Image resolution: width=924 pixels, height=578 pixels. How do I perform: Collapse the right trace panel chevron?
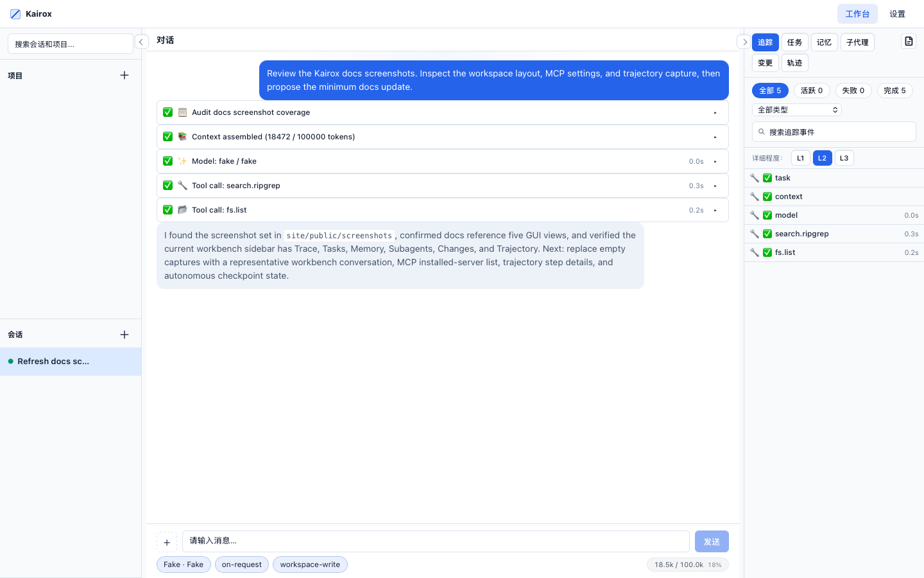click(x=744, y=42)
